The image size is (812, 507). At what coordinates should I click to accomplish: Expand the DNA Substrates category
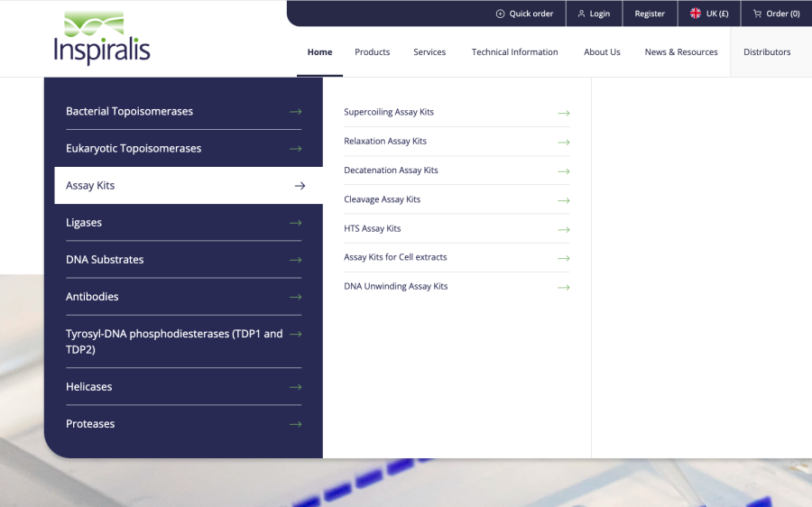pos(183,259)
